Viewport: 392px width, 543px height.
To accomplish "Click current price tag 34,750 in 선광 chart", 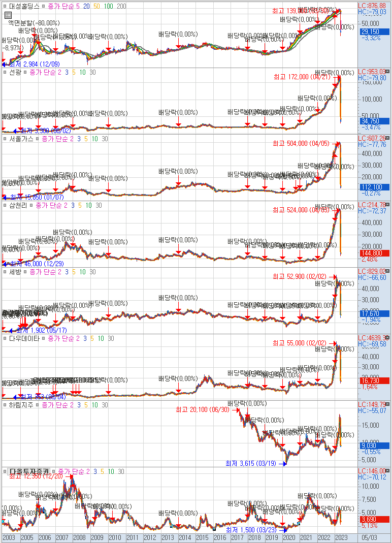I will point(375,121).
